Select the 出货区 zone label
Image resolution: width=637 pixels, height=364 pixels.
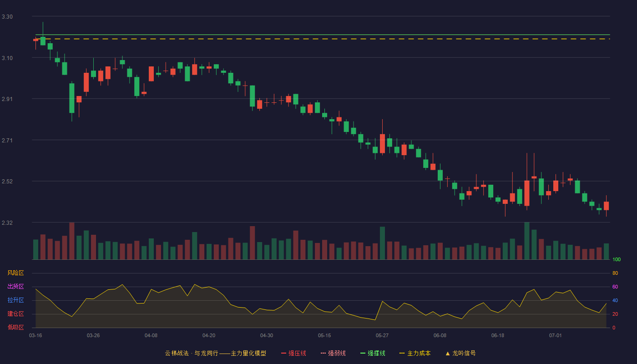pyautogui.click(x=15, y=287)
